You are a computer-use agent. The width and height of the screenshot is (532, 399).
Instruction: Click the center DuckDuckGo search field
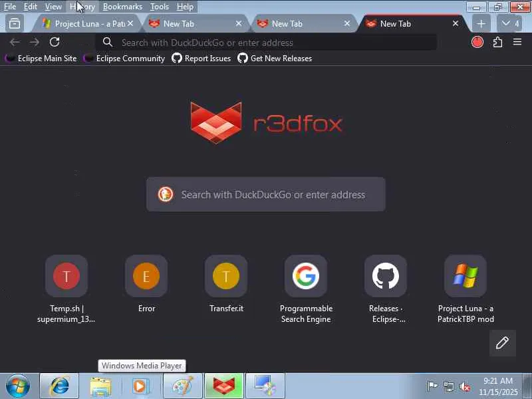click(266, 194)
